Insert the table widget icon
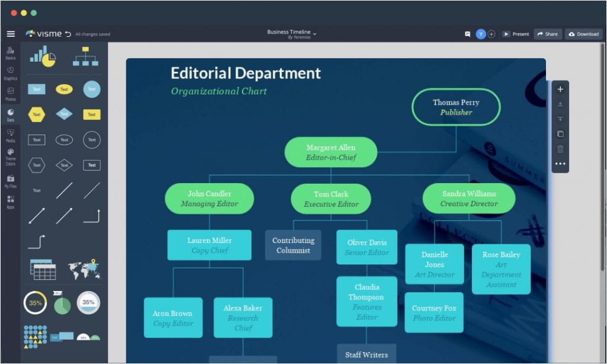Screen dimensions: 607x364 43,270
